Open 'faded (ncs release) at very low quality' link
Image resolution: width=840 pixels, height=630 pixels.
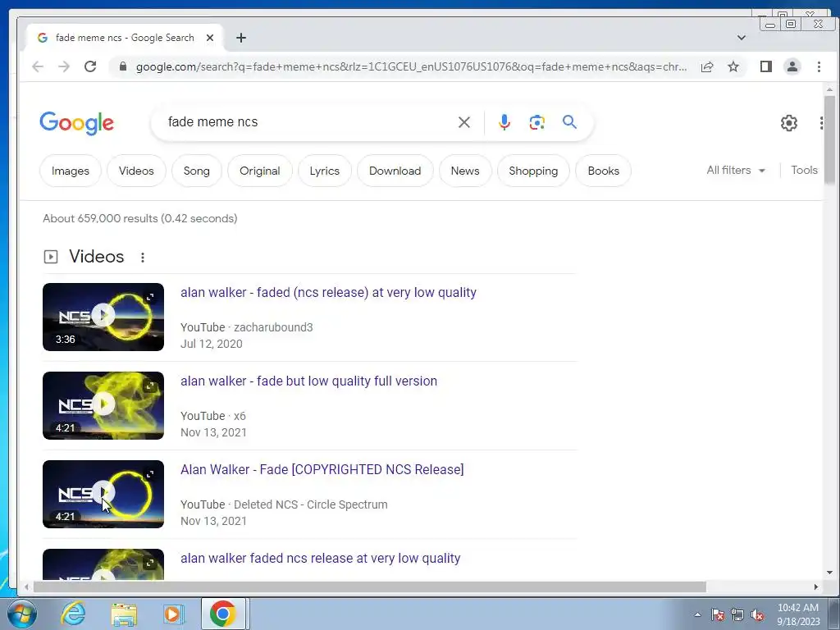[x=328, y=293]
